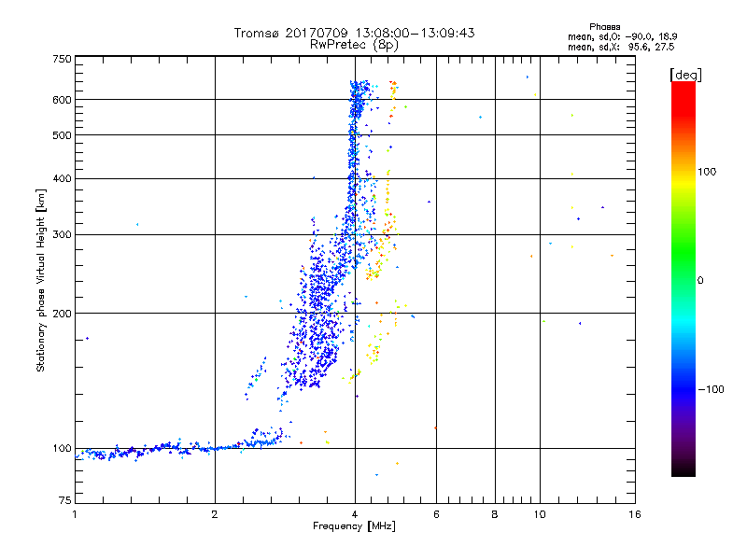Click the '500' y-axis tick label

62,135
